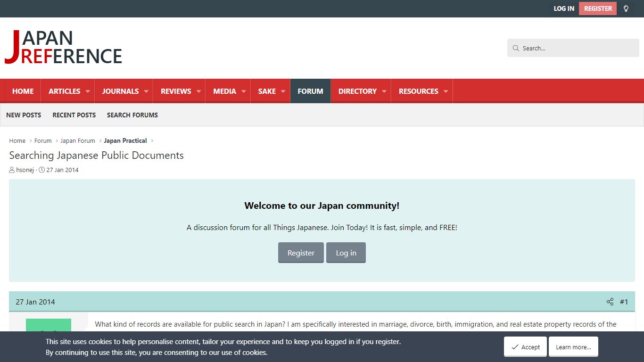Open the Home nav tab

[23, 91]
